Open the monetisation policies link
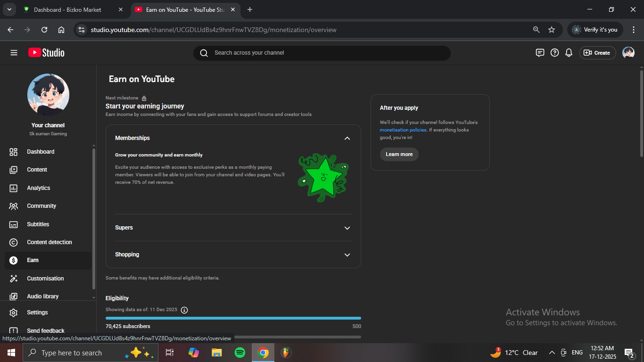The width and height of the screenshot is (644, 362). [403, 130]
